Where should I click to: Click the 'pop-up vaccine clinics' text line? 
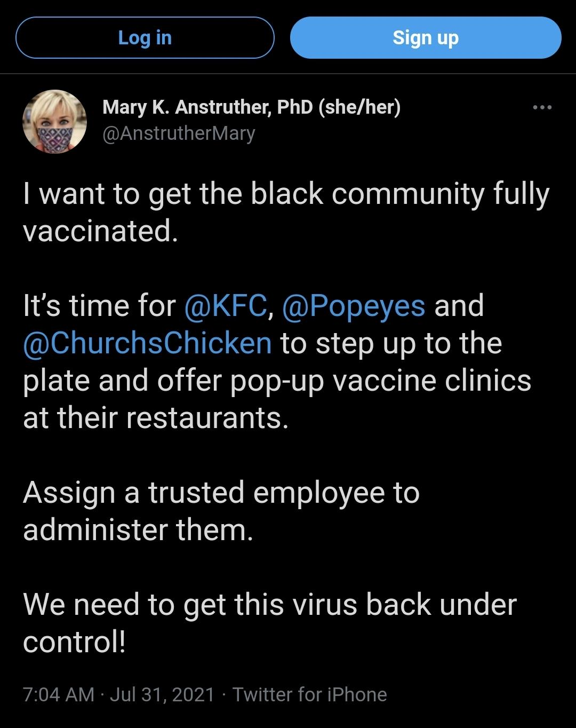click(x=381, y=381)
